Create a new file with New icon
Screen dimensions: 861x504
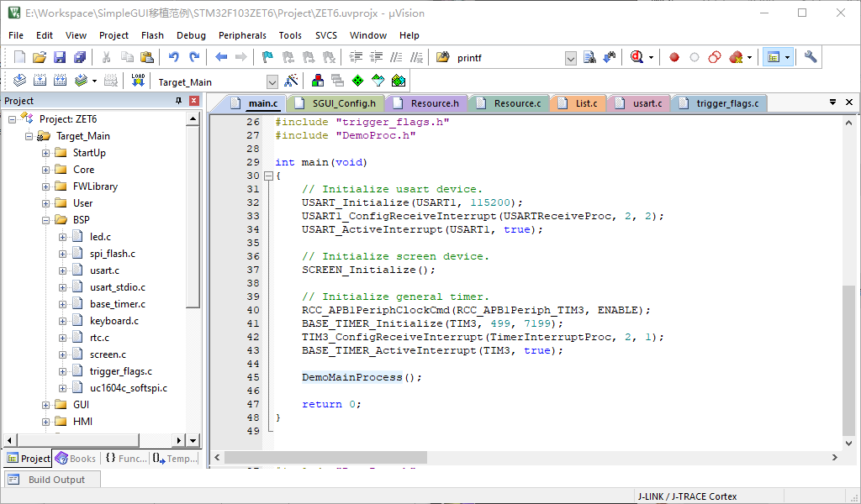[x=19, y=57]
